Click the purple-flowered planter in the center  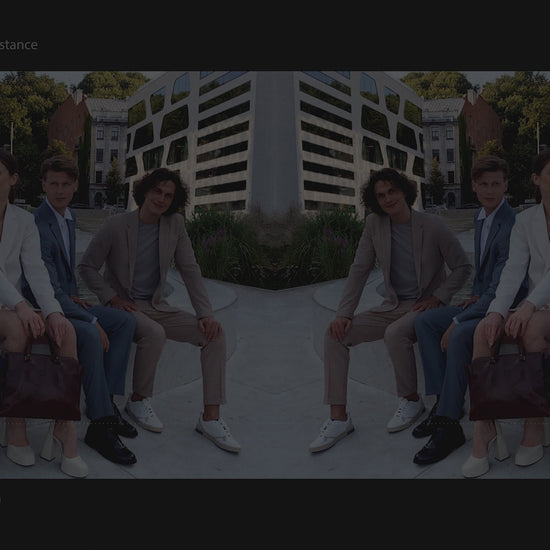tap(275, 249)
